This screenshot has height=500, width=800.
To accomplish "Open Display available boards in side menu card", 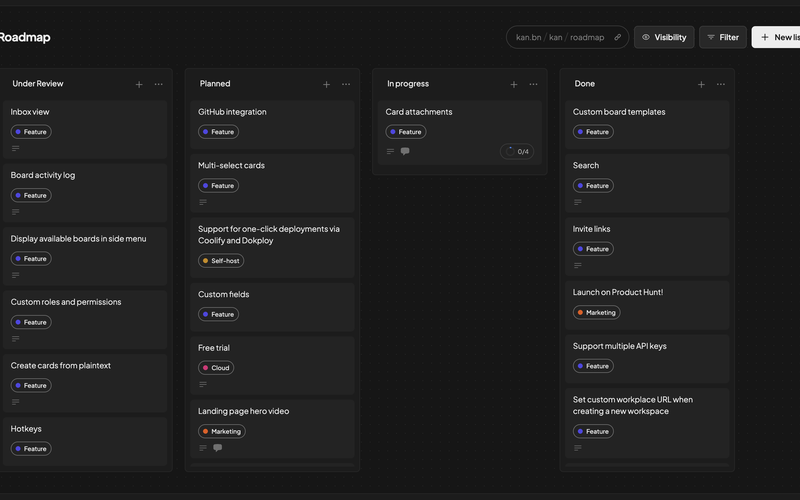I will [x=85, y=256].
